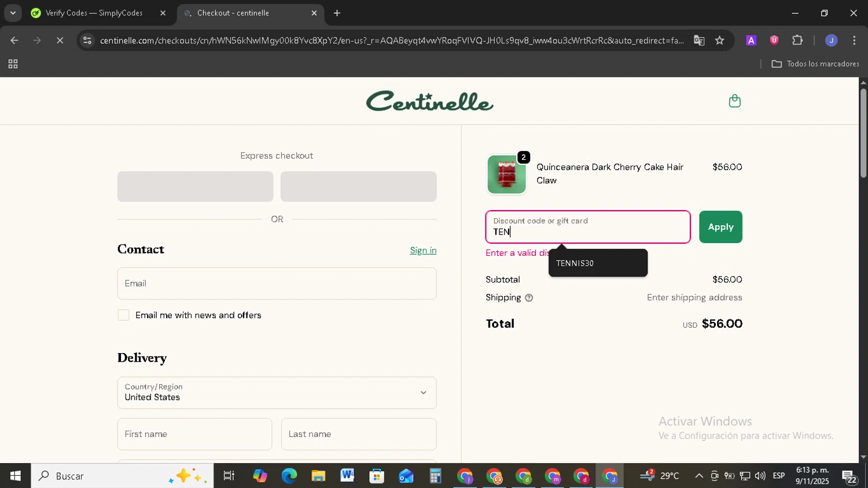Image resolution: width=868 pixels, height=488 pixels.
Task: Open new tab with plus button
Action: click(337, 13)
